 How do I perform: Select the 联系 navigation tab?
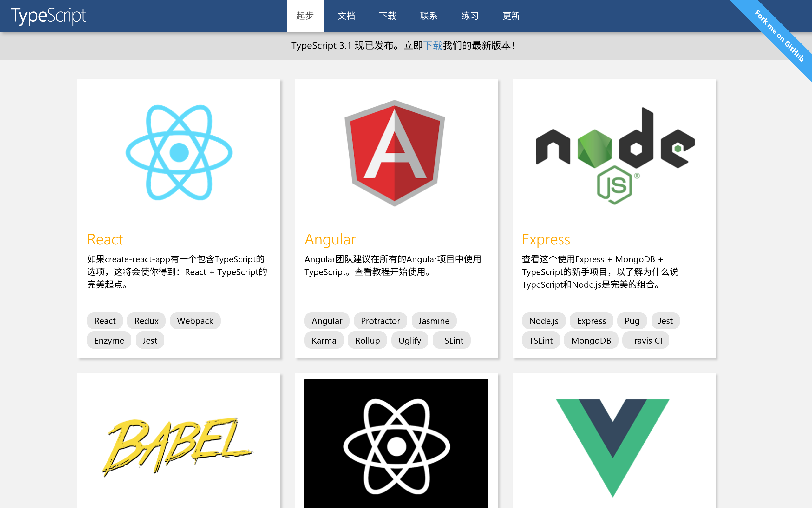coord(429,16)
